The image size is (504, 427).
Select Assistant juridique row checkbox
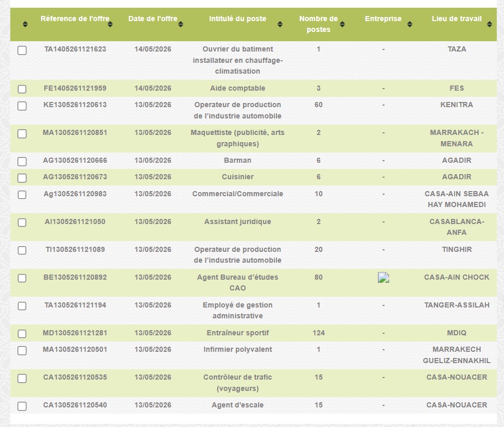(22, 223)
